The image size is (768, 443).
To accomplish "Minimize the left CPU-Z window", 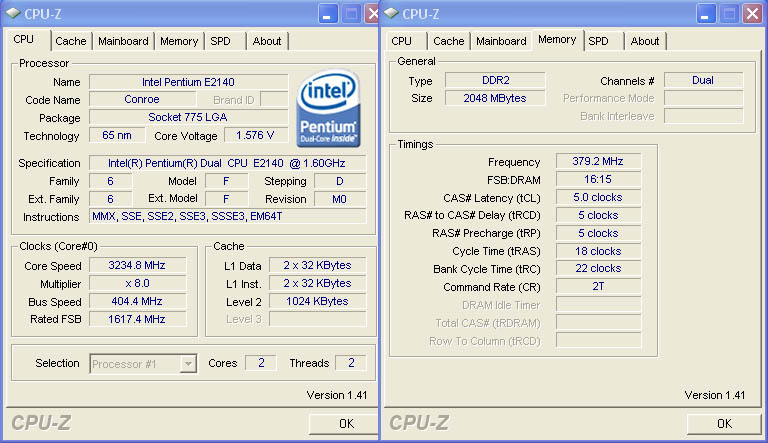I will click(x=328, y=13).
